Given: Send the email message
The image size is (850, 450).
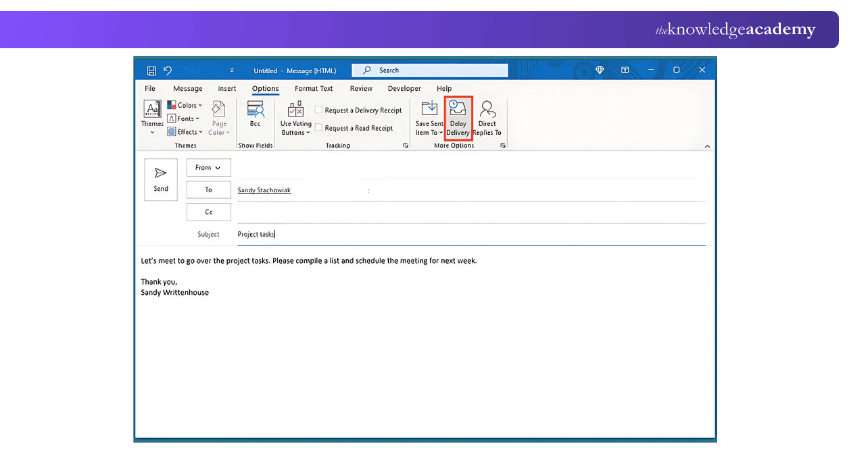Looking at the screenshot, I should point(160,179).
